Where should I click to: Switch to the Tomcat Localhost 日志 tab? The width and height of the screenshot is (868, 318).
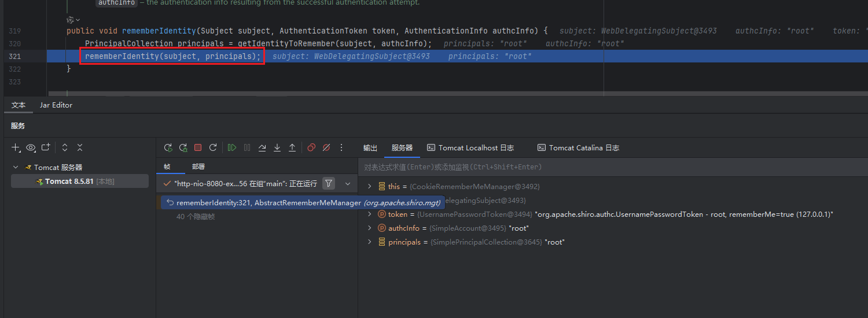[470, 148]
